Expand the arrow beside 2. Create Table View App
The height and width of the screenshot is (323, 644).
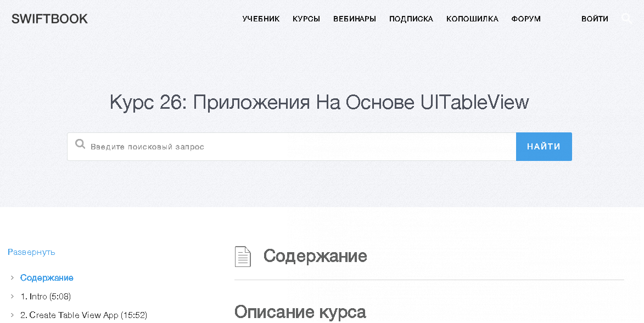point(12,315)
